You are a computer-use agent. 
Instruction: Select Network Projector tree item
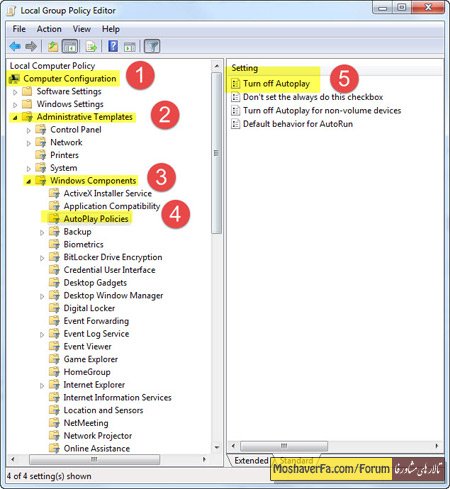tap(98, 436)
